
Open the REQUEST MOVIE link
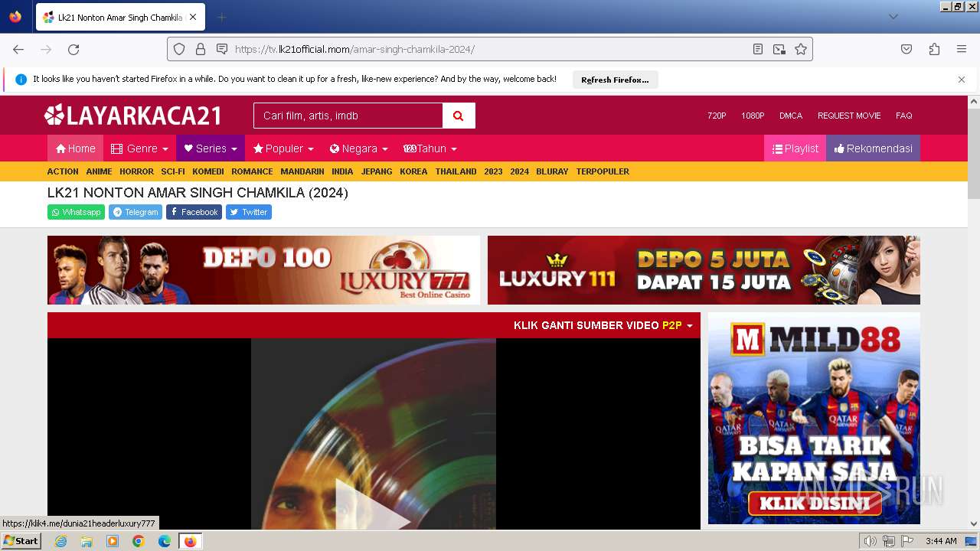tap(849, 116)
